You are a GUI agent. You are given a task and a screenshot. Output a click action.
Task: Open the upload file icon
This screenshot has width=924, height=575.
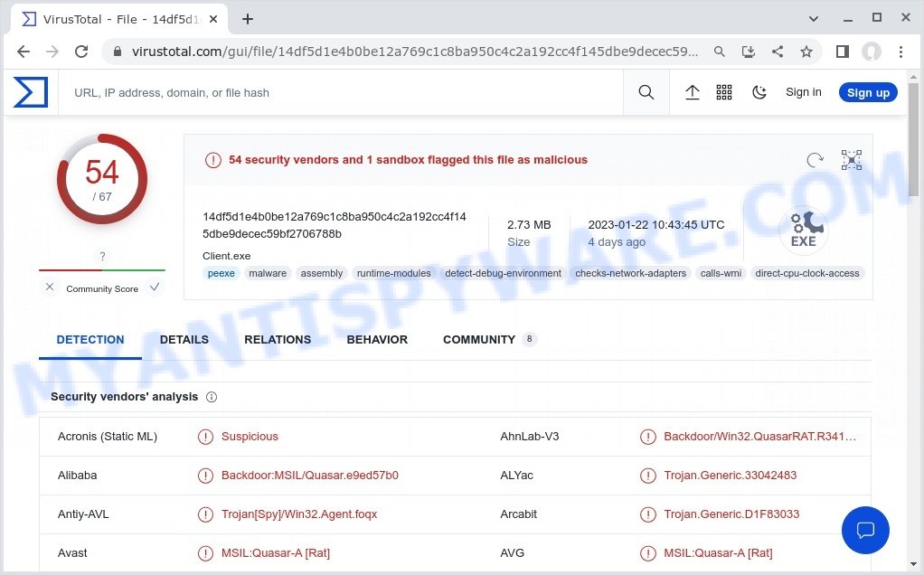(692, 92)
